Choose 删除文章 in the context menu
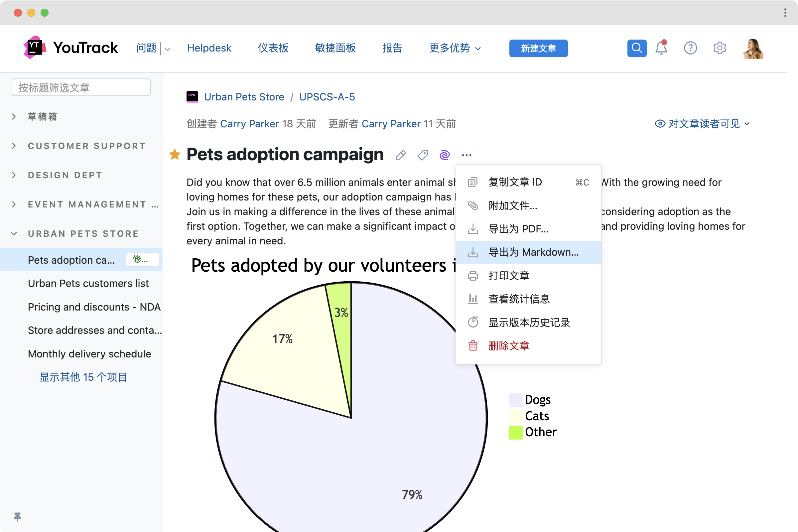 click(x=508, y=346)
